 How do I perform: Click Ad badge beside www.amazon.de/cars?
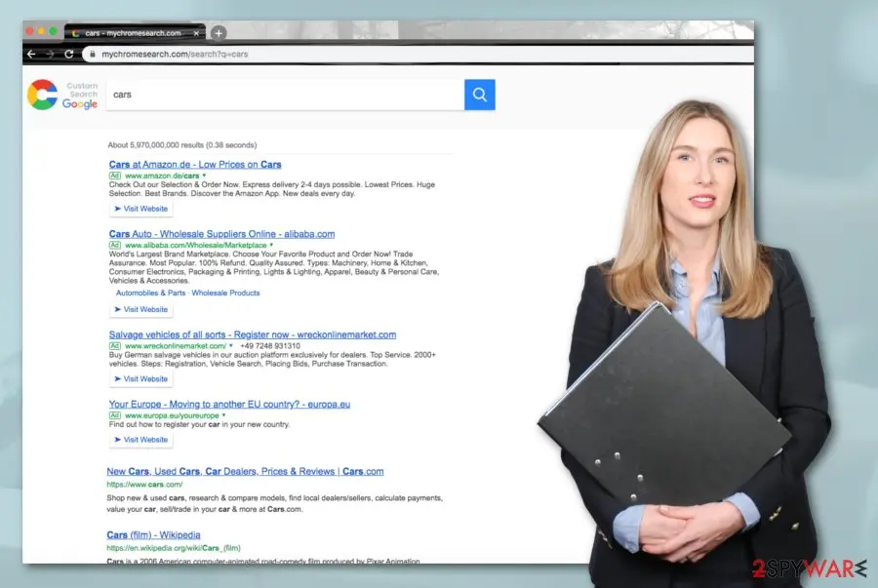point(115,176)
